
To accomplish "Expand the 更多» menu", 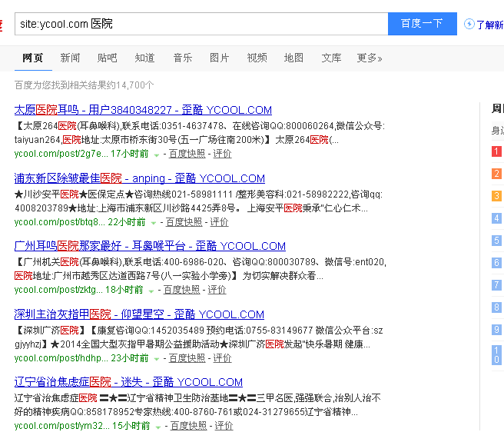I will pos(370,58).
